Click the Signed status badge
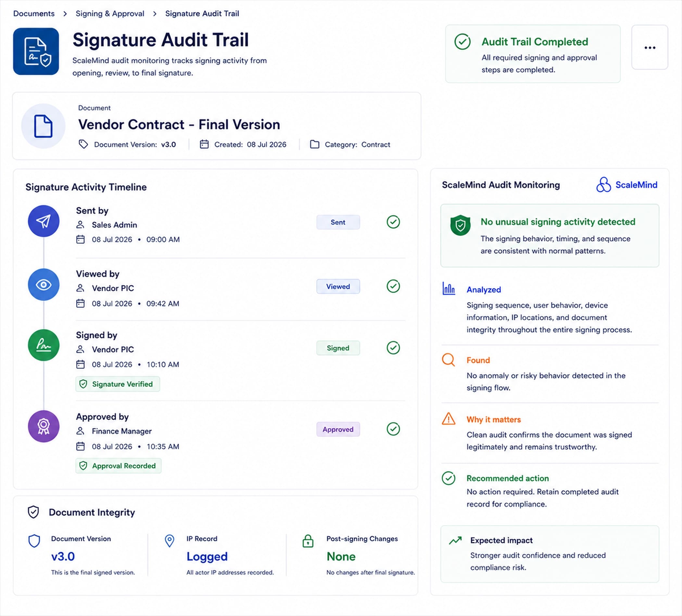Viewport: 682px width, 616px height. (338, 348)
